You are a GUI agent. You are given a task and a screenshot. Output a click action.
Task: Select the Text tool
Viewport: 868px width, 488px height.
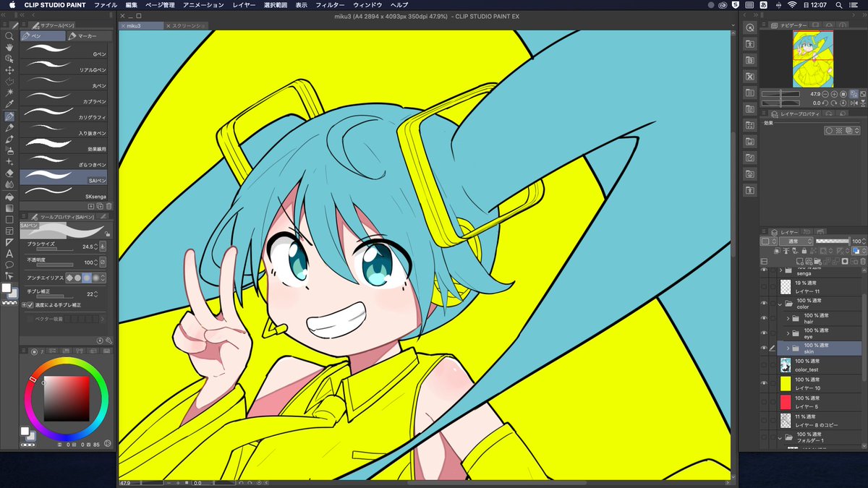click(9, 254)
